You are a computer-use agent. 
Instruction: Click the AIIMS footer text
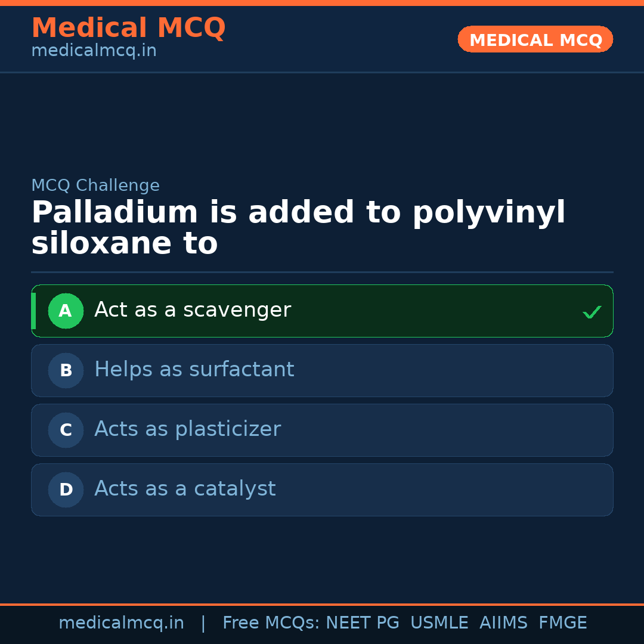(x=503, y=623)
